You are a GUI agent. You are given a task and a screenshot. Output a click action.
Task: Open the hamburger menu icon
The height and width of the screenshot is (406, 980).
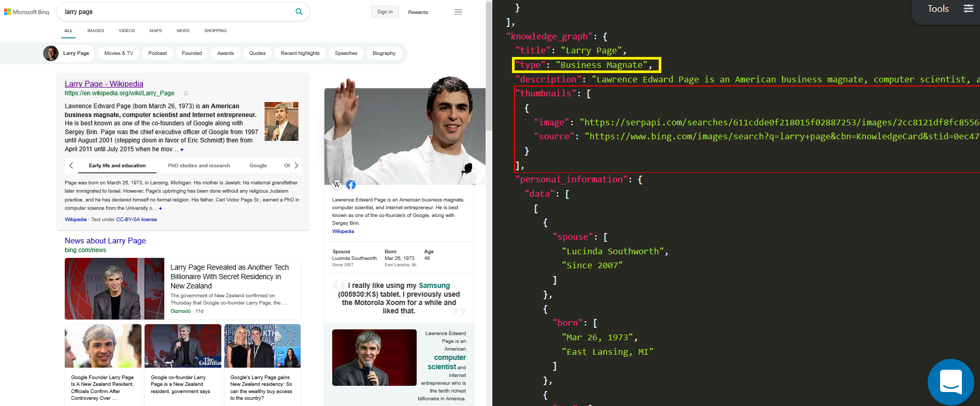tap(458, 12)
